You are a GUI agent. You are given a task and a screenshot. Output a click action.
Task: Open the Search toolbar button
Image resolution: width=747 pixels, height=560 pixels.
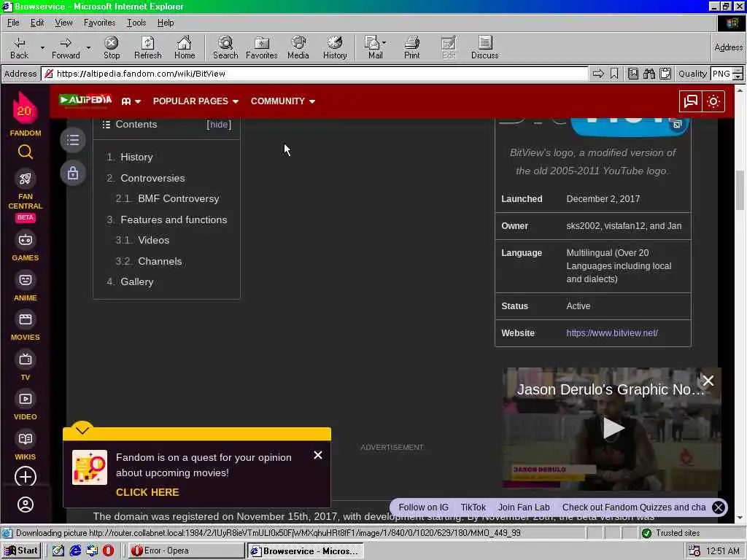click(x=225, y=47)
